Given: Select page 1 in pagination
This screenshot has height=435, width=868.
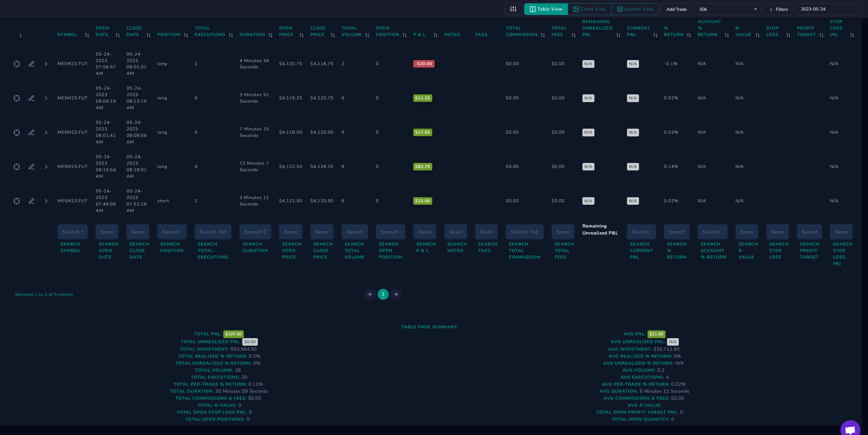Looking at the screenshot, I should click(383, 295).
